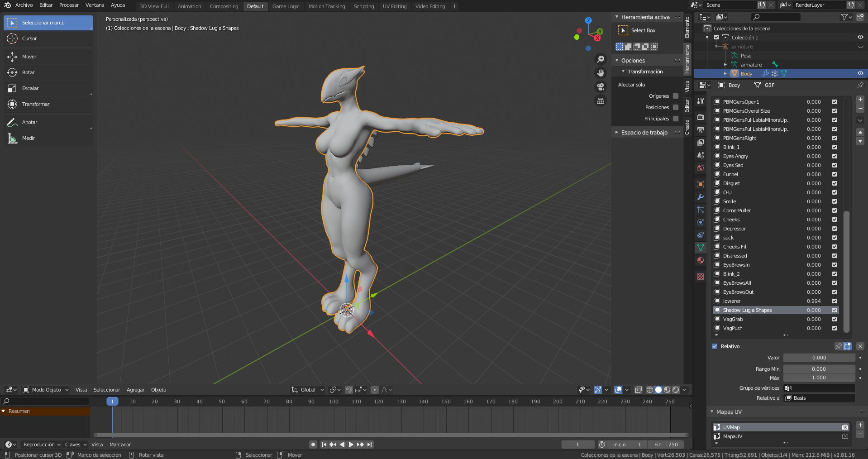The height and width of the screenshot is (459, 868).
Task: Select the Medir (Measure) tool
Action: pos(48,138)
